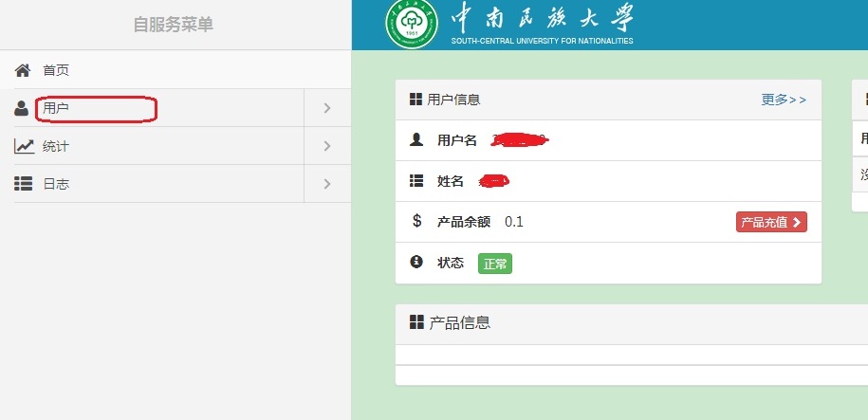Open the 首页 menu item
The width and height of the screenshot is (868, 420).
coord(56,70)
